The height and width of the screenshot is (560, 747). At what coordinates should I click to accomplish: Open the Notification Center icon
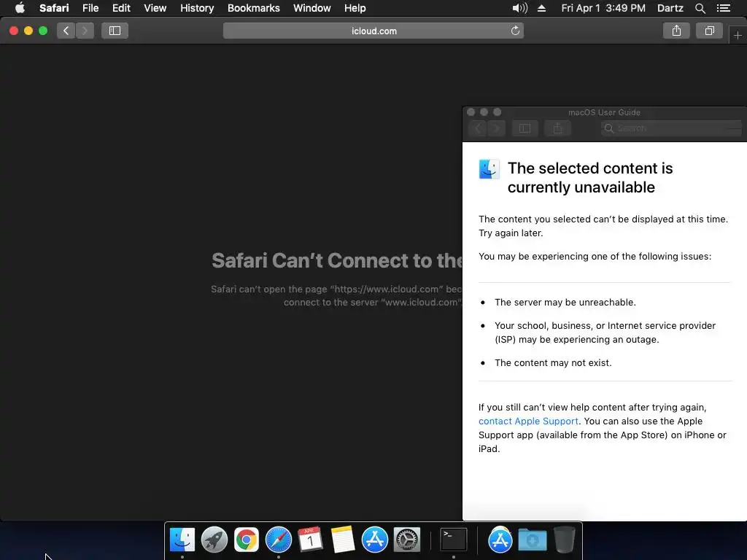pos(723,8)
